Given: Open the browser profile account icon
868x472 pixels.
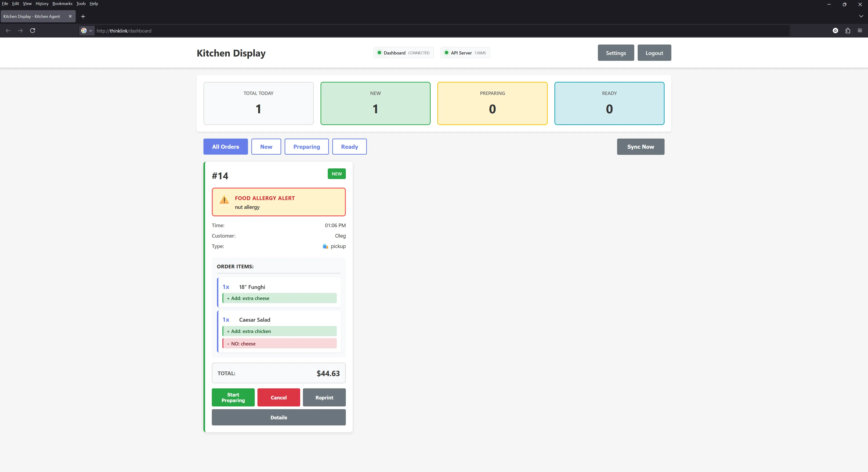Looking at the screenshot, I should click(x=835, y=31).
